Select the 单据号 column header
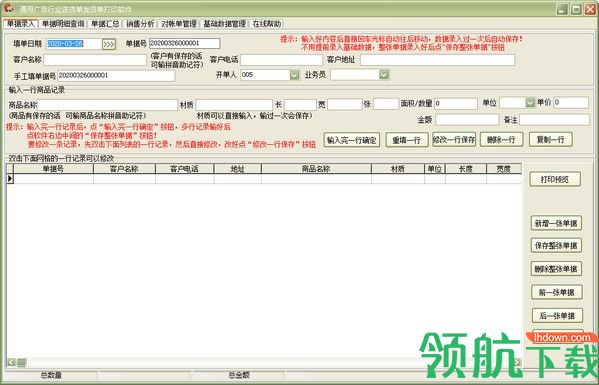 pos(53,169)
